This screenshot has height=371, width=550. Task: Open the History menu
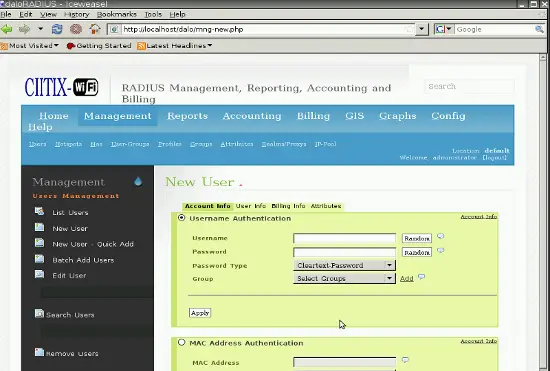[76, 14]
